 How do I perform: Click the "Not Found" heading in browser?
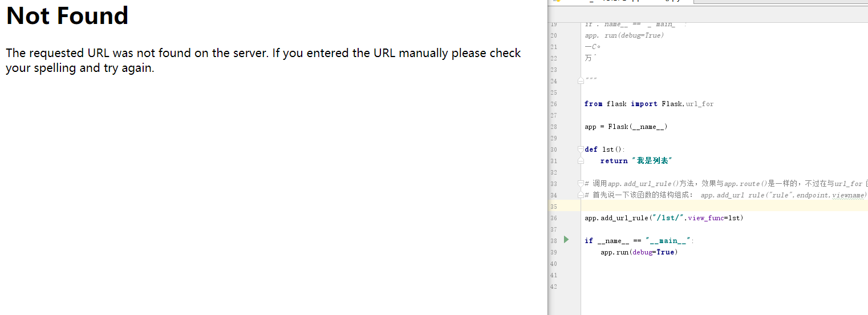(67, 15)
